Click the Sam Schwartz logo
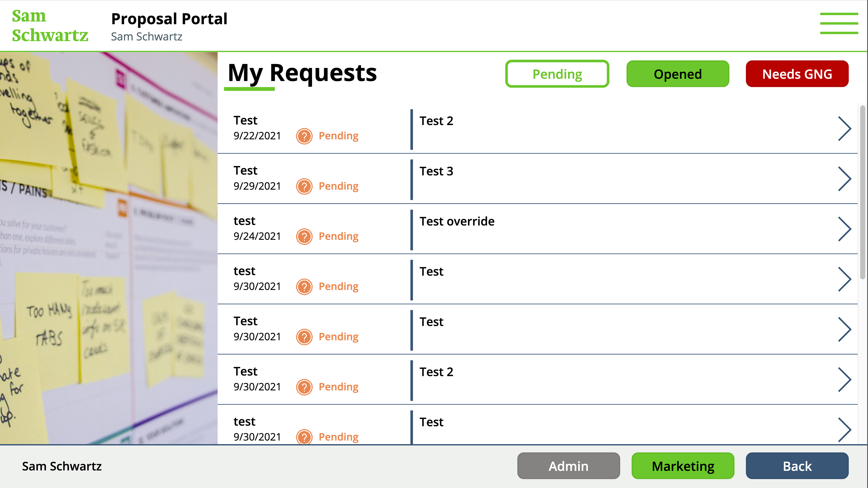Viewport: 868px width, 488px height. (x=50, y=26)
